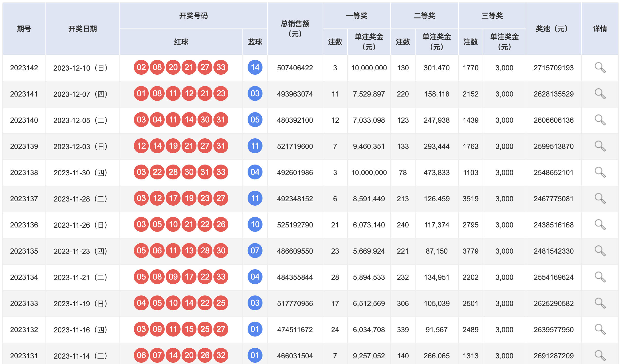
Task: Click third prize count 3779
Action: [471, 251]
